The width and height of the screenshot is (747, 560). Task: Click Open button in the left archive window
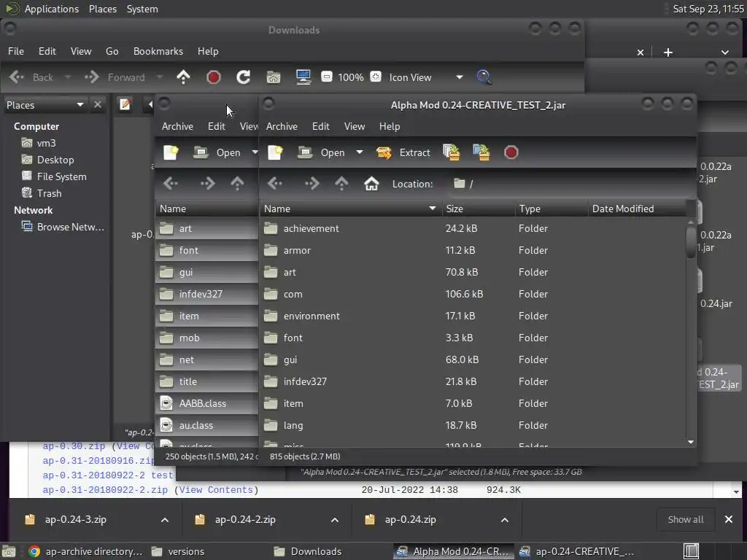(217, 152)
